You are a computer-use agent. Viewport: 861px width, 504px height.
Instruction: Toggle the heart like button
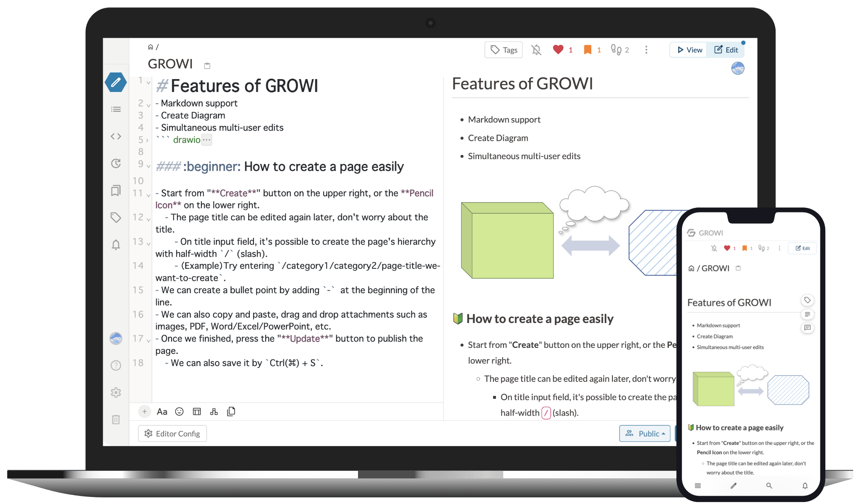pos(558,50)
